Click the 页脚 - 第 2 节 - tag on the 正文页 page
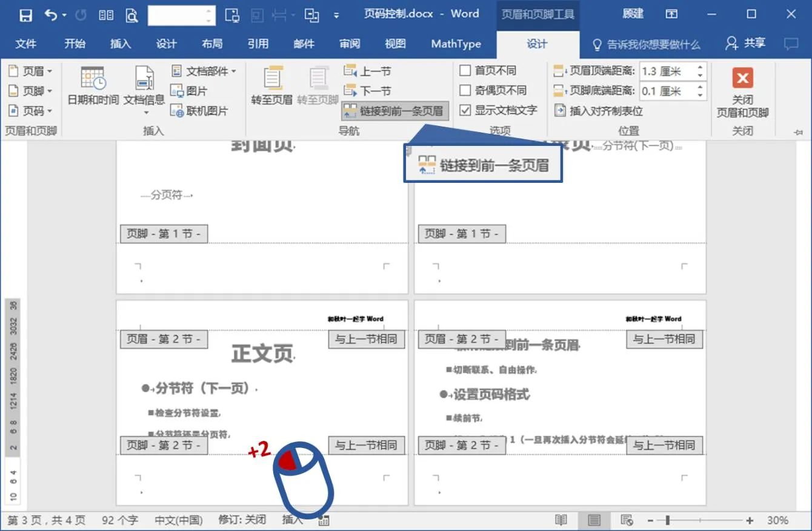 click(164, 445)
